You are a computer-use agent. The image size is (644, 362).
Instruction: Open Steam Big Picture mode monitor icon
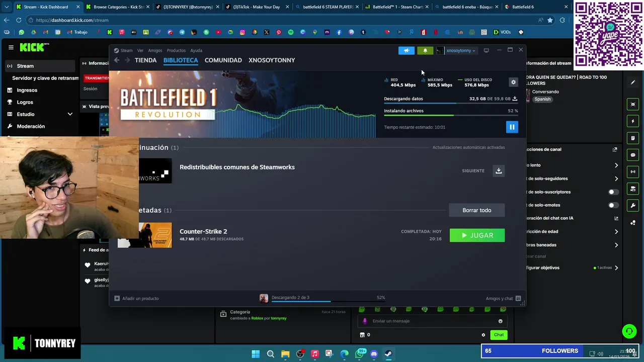click(x=486, y=50)
